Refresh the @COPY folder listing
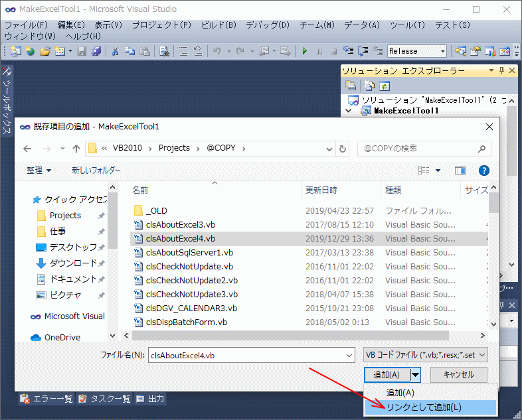Image resolution: width=522 pixels, height=420 pixels. [342, 149]
